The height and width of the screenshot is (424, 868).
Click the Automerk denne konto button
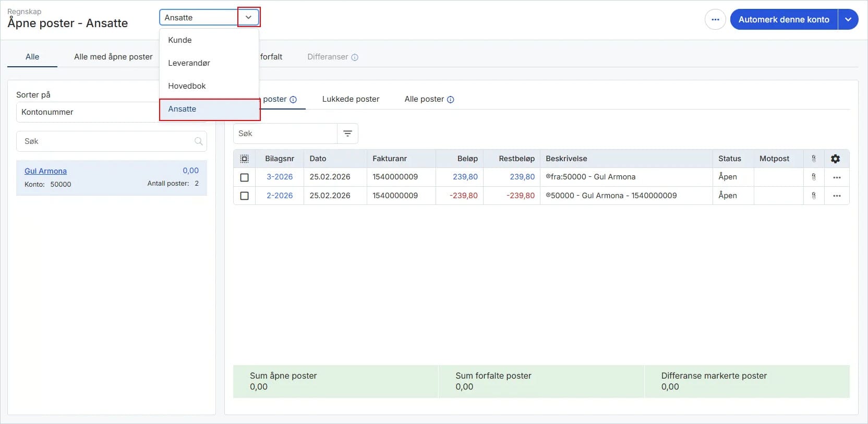[x=783, y=19]
